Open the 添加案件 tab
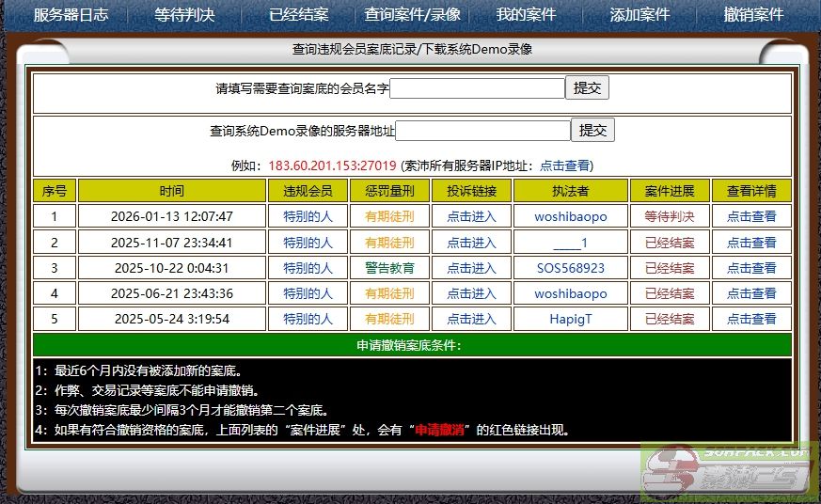The image size is (821, 504). pyautogui.click(x=639, y=15)
